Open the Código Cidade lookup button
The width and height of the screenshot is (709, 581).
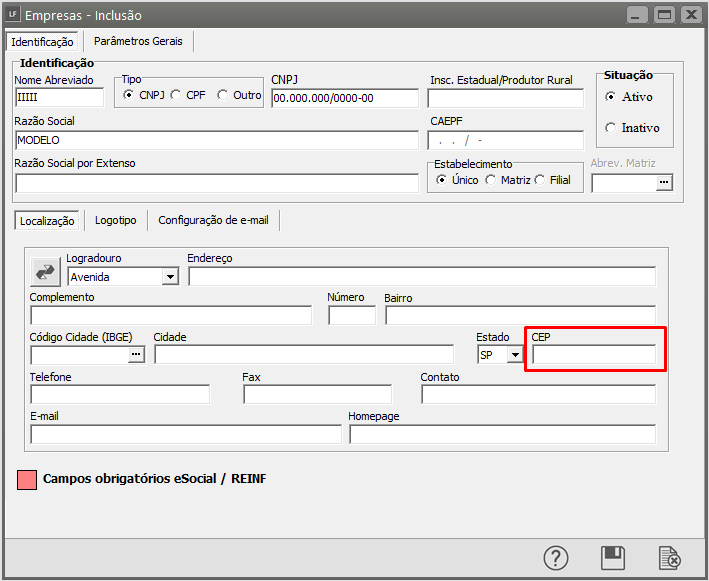click(137, 354)
